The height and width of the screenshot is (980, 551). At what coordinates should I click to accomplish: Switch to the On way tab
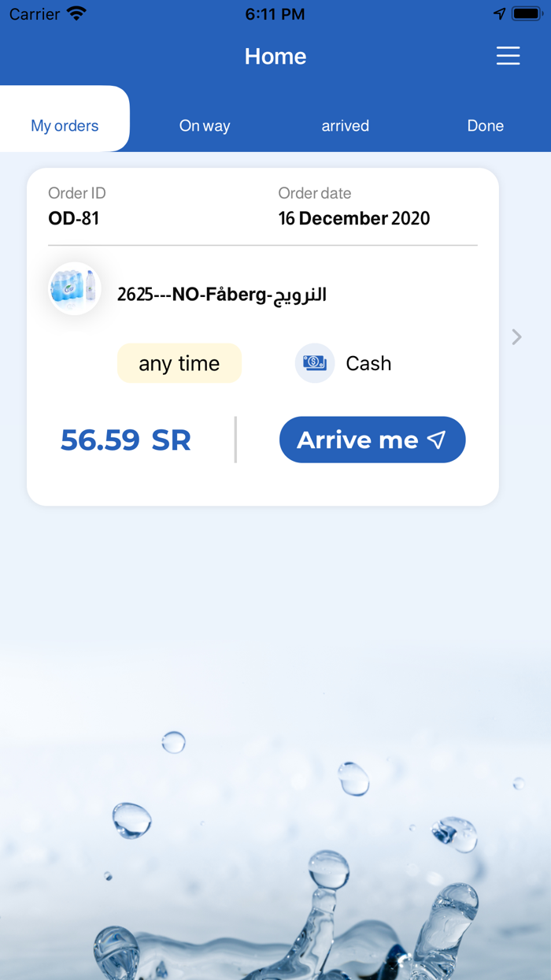pyautogui.click(x=205, y=125)
